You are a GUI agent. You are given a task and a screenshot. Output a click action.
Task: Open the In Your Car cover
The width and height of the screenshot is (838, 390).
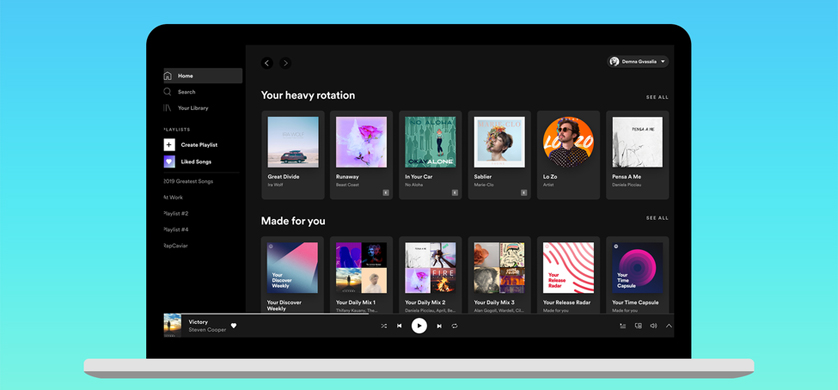[430, 142]
